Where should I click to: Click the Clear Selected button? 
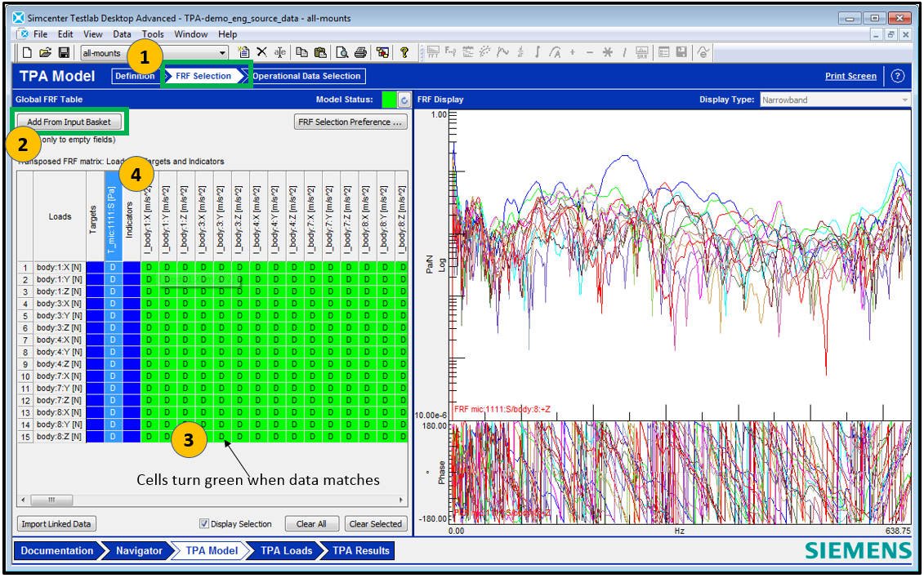[375, 524]
